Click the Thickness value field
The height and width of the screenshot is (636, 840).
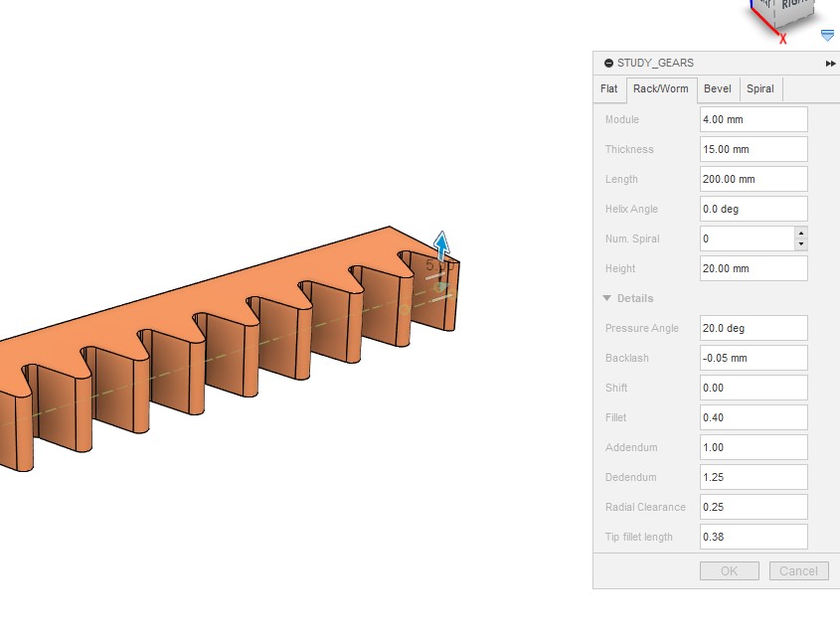(753, 149)
